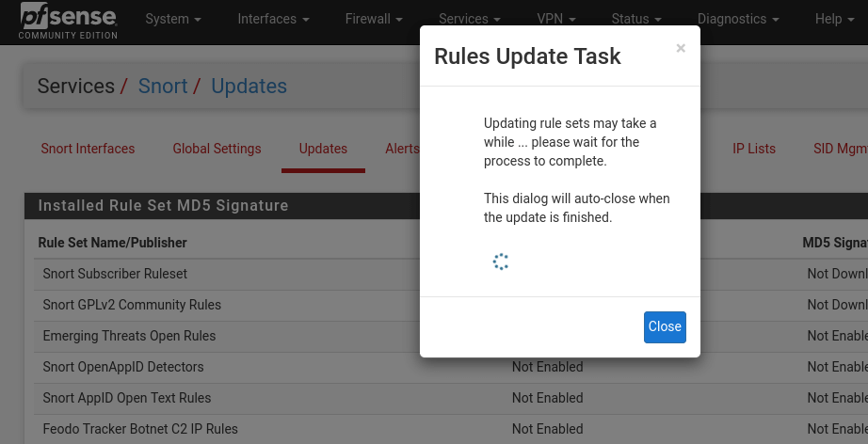Follow the Snort breadcrumb link

coord(163,87)
